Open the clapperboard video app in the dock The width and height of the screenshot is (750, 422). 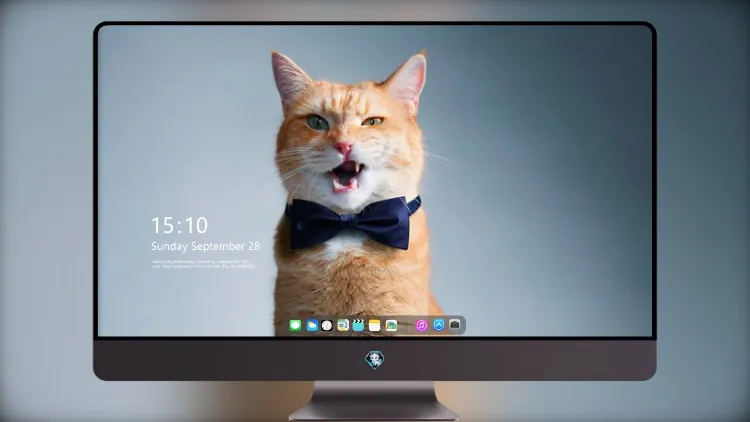358,326
